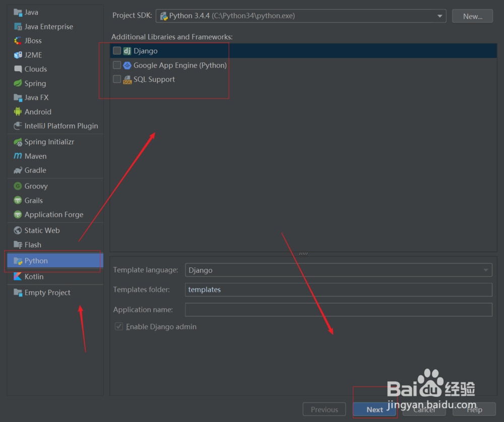Click the Google App Engine icon

click(x=128, y=66)
